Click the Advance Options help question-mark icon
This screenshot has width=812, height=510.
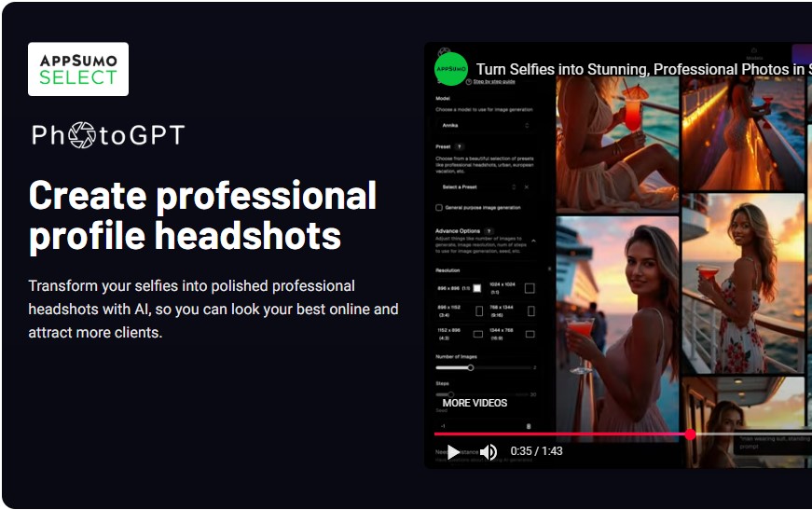[489, 231]
